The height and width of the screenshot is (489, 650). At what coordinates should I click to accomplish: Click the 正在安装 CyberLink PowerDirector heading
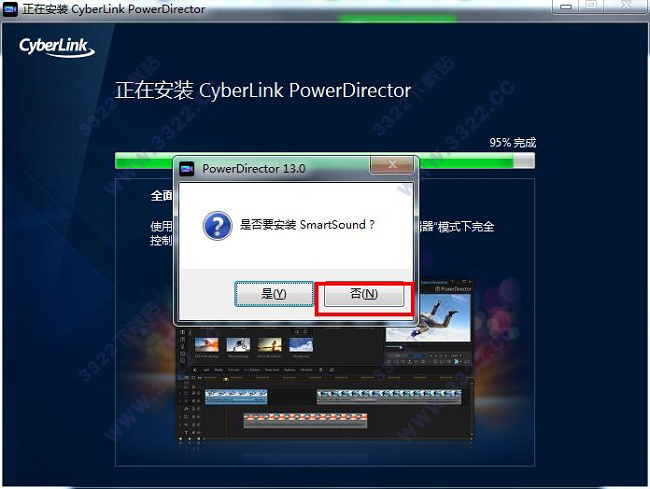pyautogui.click(x=263, y=90)
